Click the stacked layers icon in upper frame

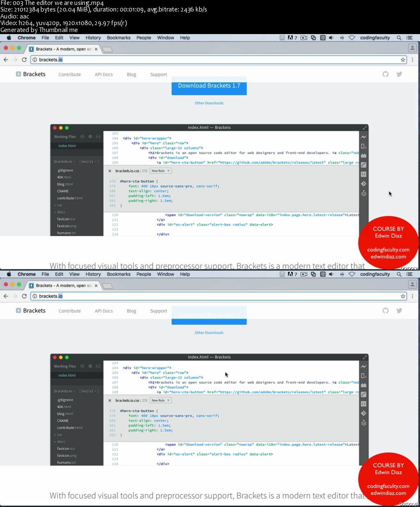tap(363, 193)
